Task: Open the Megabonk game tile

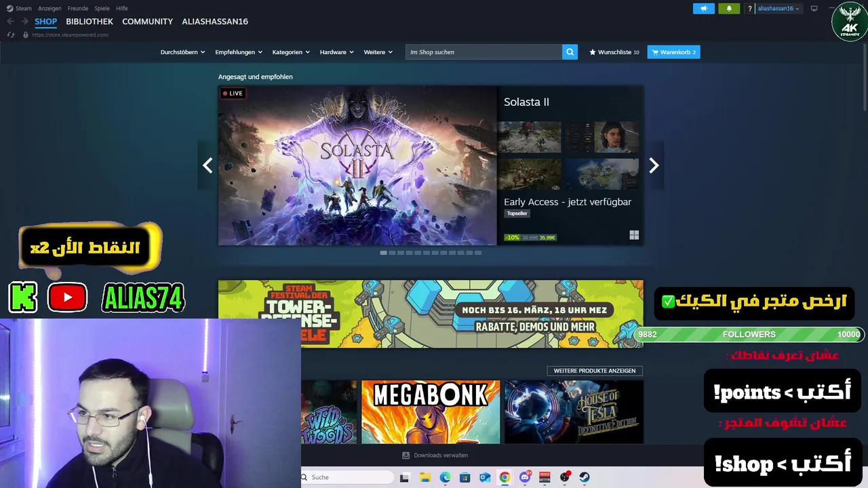Action: 431,412
